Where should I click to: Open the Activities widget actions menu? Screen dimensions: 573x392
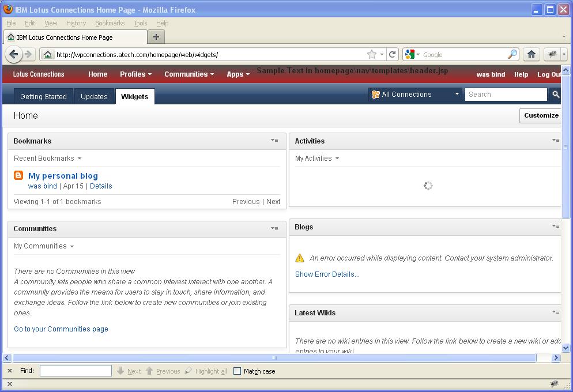[556, 140]
